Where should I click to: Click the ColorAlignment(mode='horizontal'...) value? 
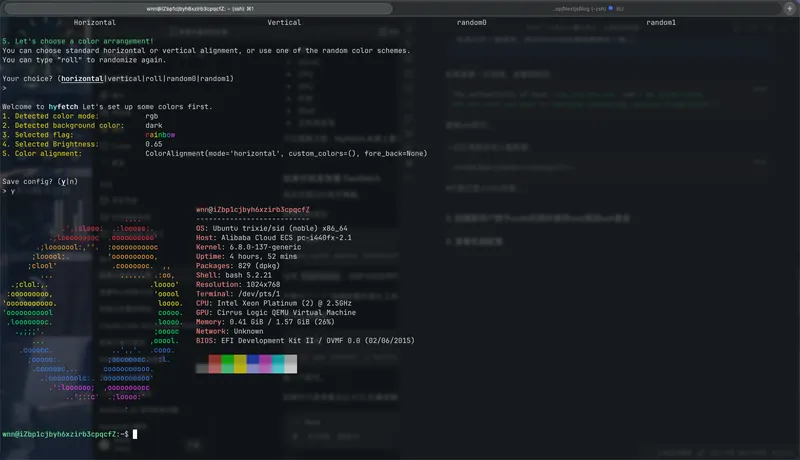286,154
